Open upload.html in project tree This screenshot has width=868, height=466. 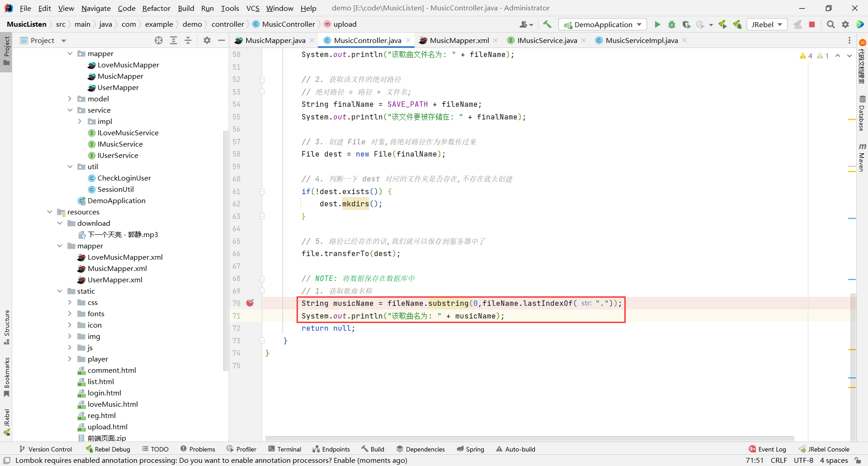[x=108, y=427]
